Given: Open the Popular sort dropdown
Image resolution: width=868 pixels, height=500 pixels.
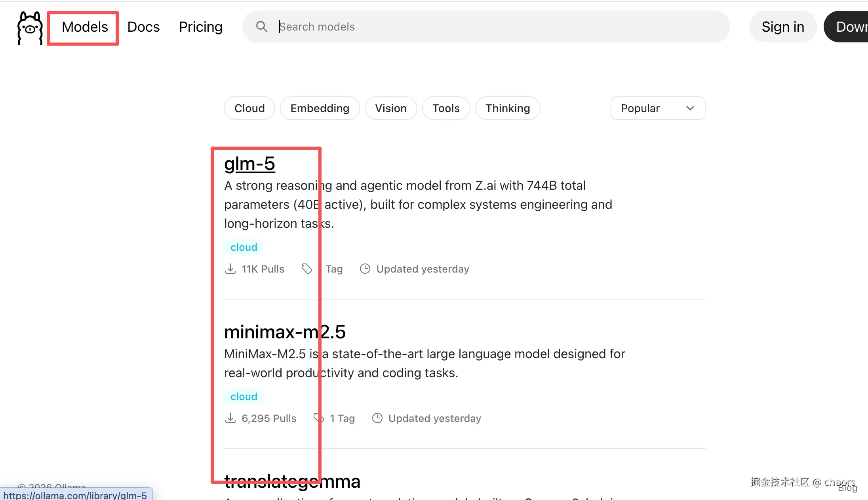Looking at the screenshot, I should pos(657,108).
